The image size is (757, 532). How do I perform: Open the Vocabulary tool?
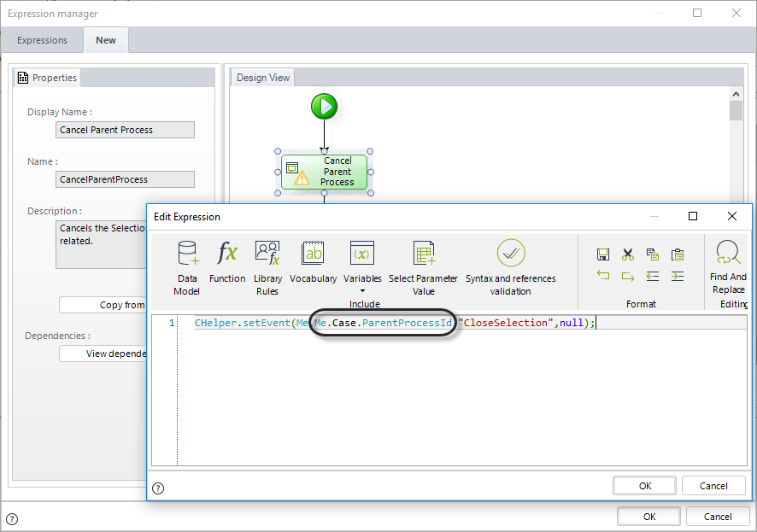(x=313, y=262)
